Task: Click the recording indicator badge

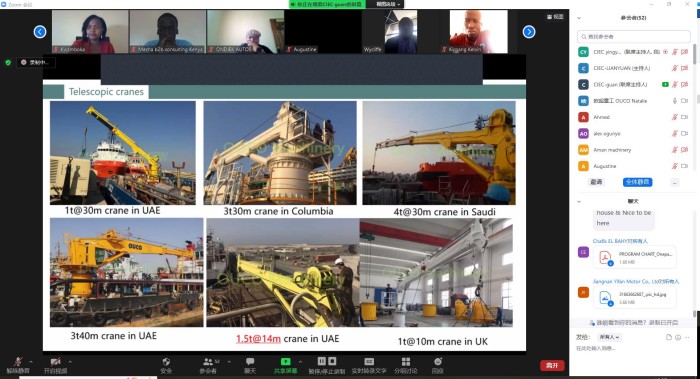Action: point(36,62)
